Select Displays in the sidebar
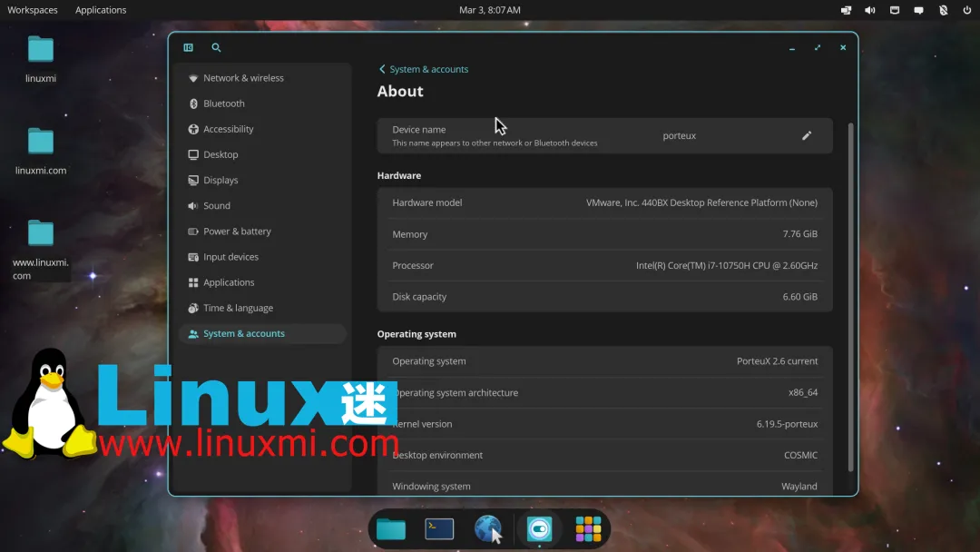The image size is (980, 552). point(262,180)
